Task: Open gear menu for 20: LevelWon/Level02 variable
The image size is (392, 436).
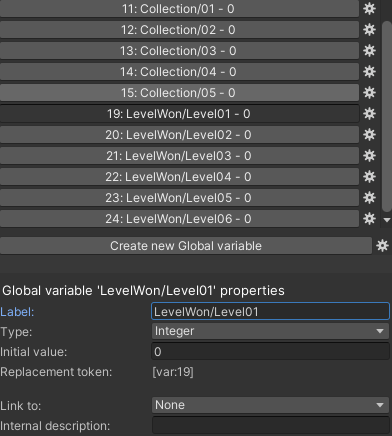Action: pos(369,135)
